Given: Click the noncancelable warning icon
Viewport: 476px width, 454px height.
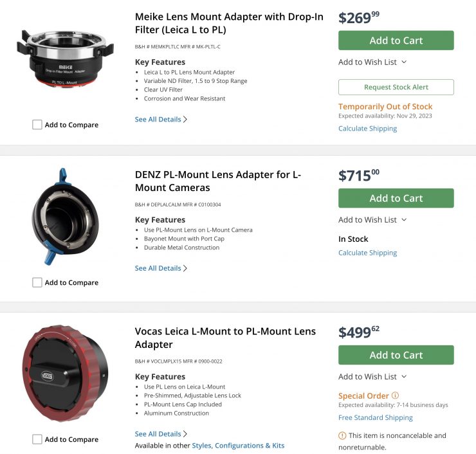Looking at the screenshot, I should click(342, 435).
